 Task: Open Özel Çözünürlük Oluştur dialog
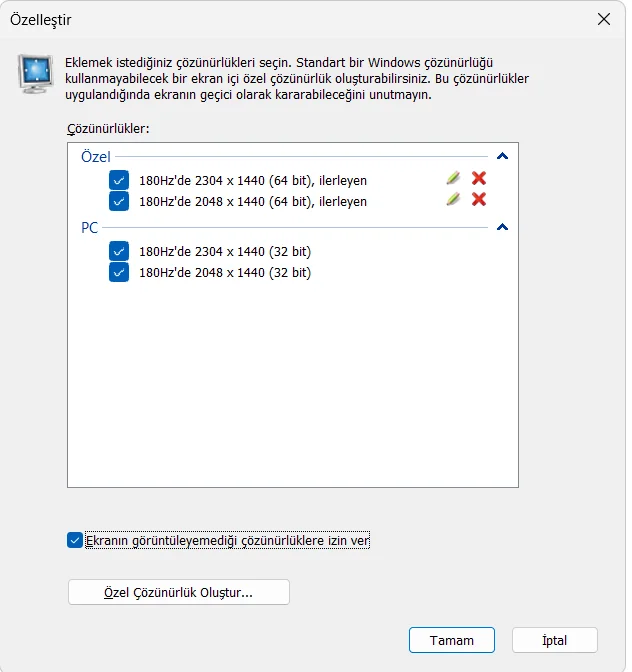coord(178,592)
